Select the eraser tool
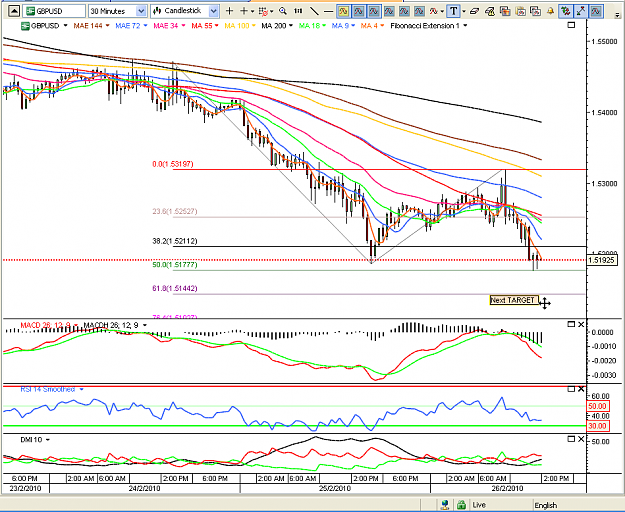Screen dimensions: 625x512 coord(474,12)
